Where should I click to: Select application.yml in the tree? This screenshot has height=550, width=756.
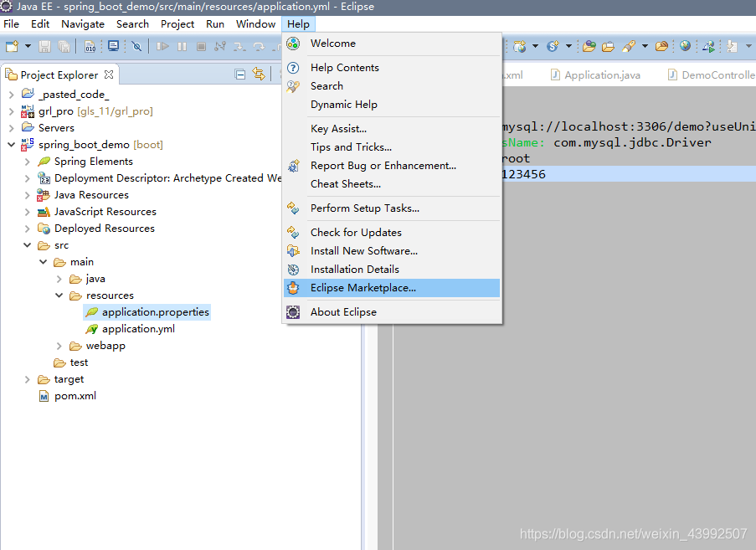(138, 329)
